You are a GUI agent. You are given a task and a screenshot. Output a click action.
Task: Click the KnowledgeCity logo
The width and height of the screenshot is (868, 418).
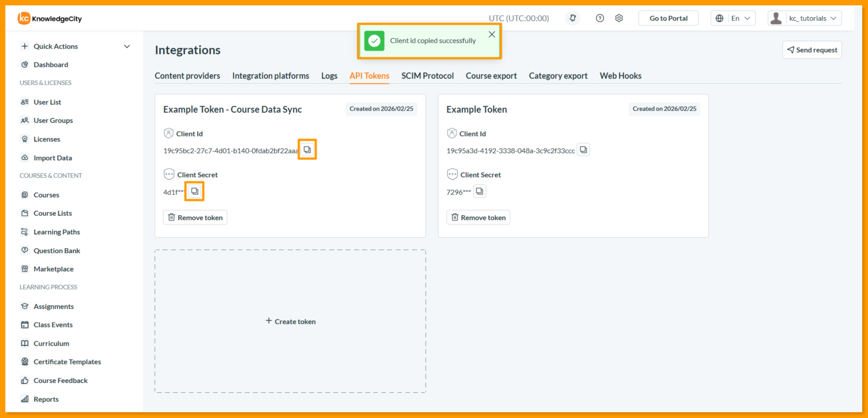[x=50, y=18]
